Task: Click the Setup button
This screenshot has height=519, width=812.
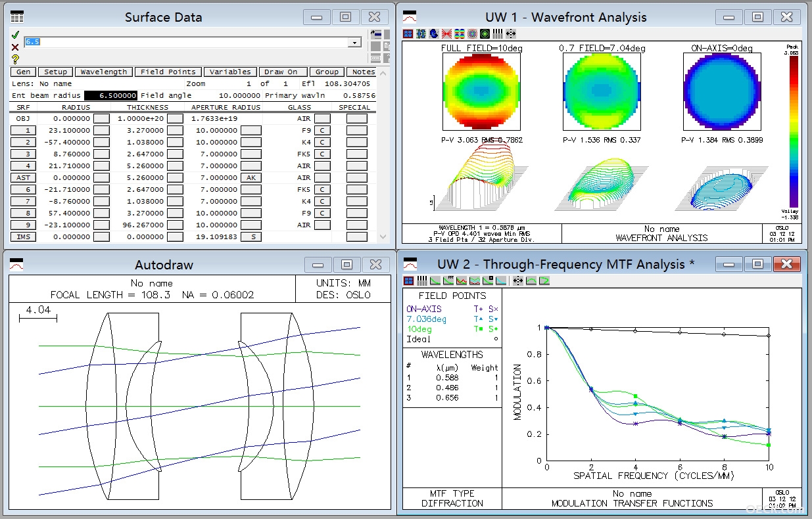Action: (x=55, y=72)
